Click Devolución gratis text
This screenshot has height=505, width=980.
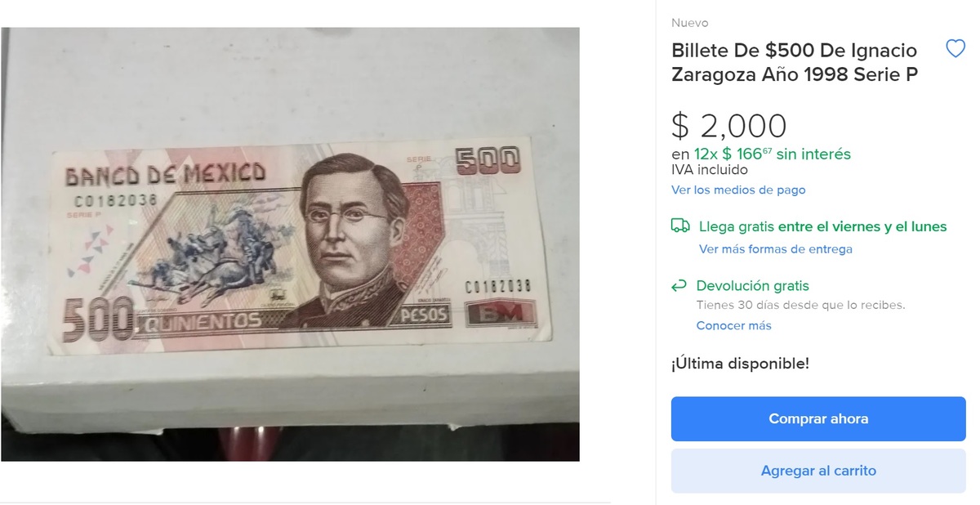point(753,286)
